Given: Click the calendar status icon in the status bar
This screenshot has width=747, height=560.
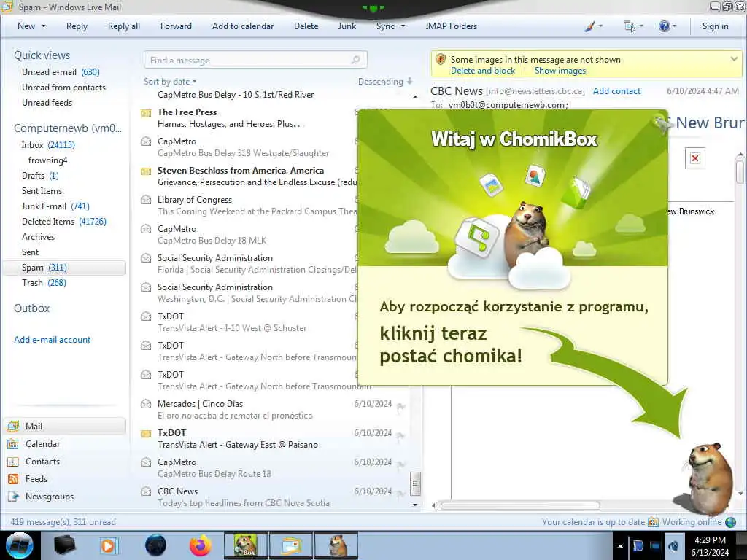Looking at the screenshot, I should coord(653,522).
